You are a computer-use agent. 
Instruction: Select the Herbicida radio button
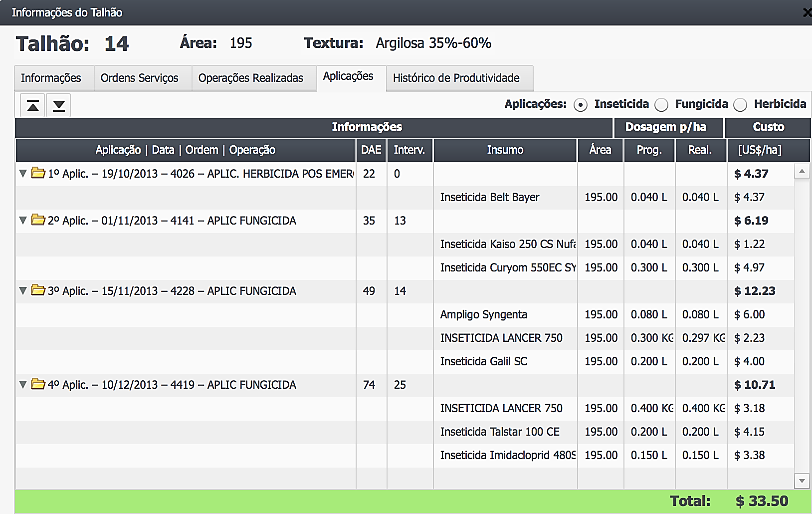coord(740,105)
